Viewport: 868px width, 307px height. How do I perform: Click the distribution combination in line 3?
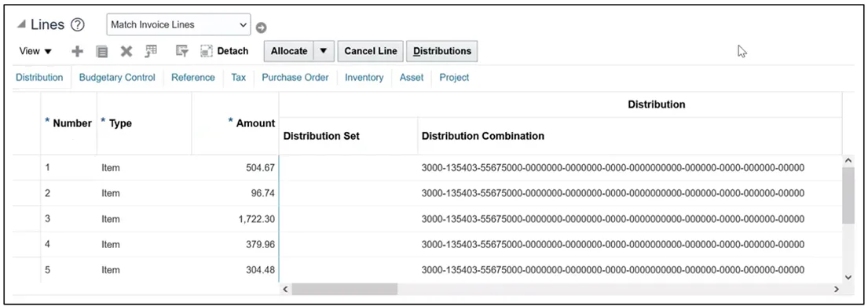[x=613, y=219]
